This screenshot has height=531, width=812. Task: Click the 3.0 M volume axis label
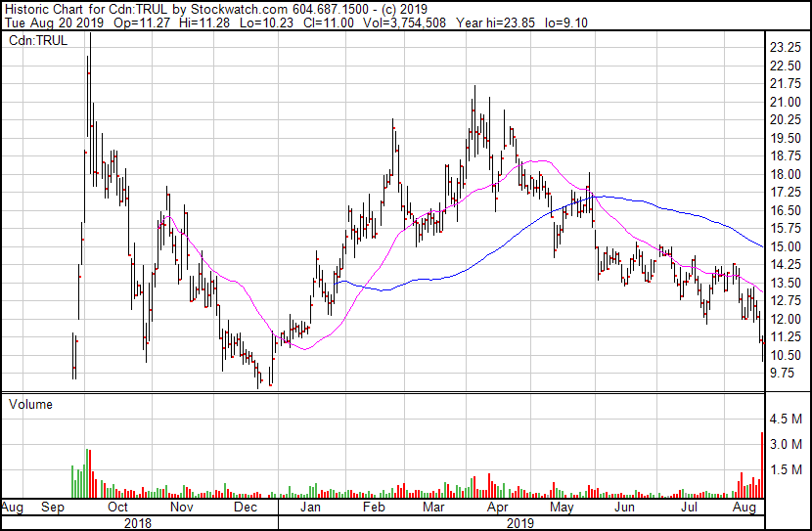(x=787, y=444)
